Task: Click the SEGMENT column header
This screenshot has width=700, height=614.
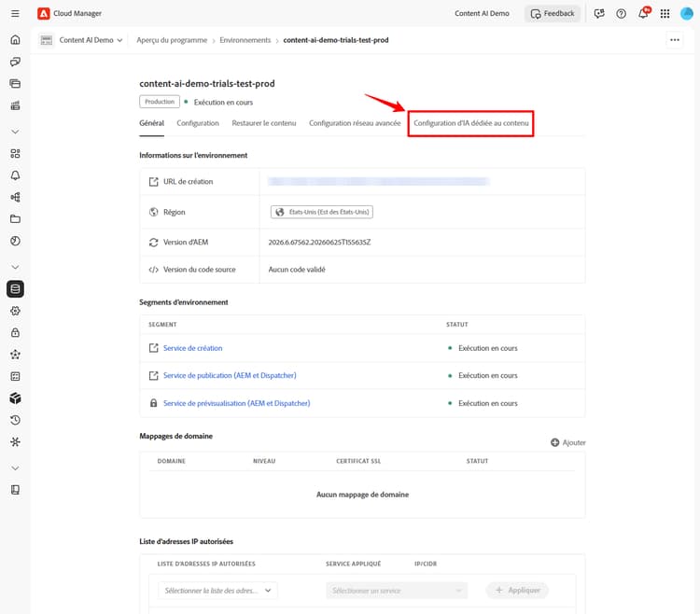Action: 162,325
